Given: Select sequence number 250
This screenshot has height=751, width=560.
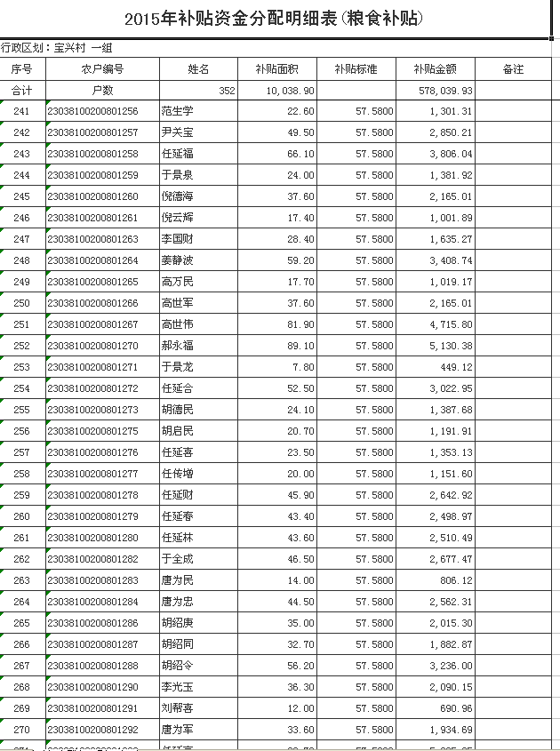Looking at the screenshot, I should pyautogui.click(x=22, y=303).
